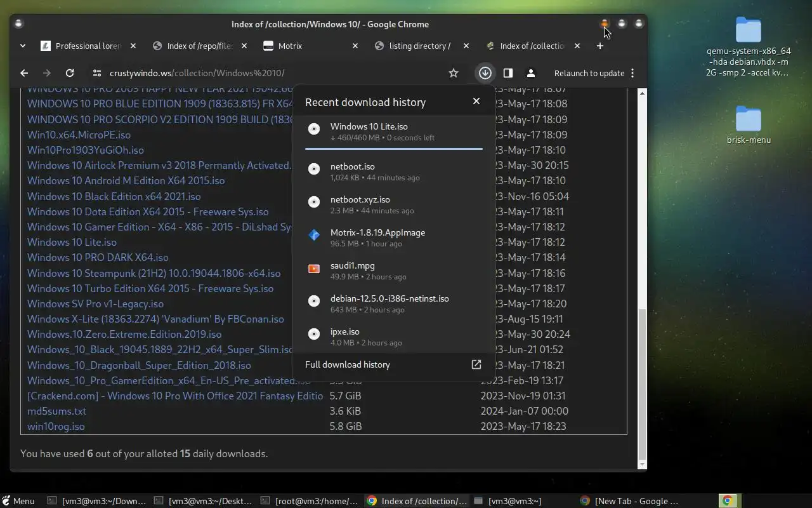Open win10rog.iso link
The image size is (812, 508).
point(56,426)
